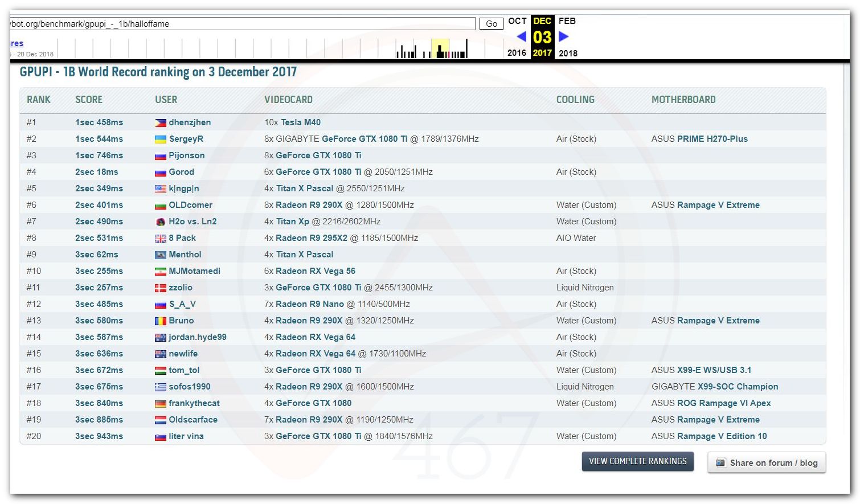Click the Ukraine flag beside SergeyR
Screen dimensions: 860x504
tap(161, 140)
